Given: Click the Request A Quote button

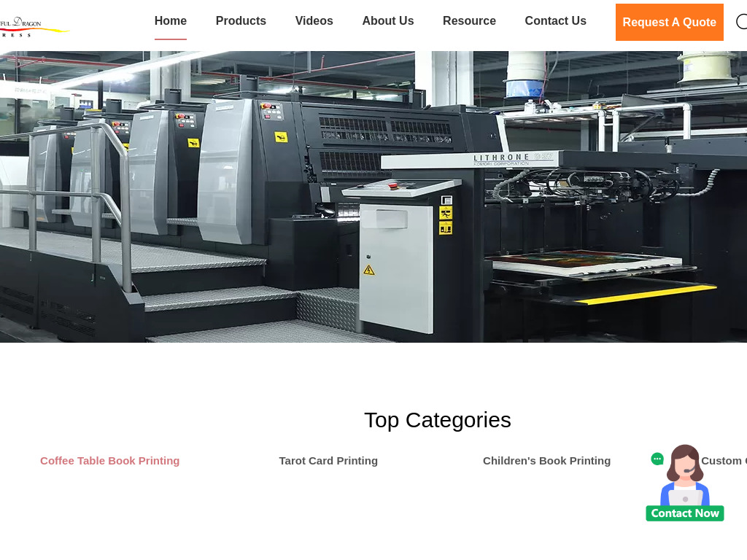Looking at the screenshot, I should click(x=670, y=23).
